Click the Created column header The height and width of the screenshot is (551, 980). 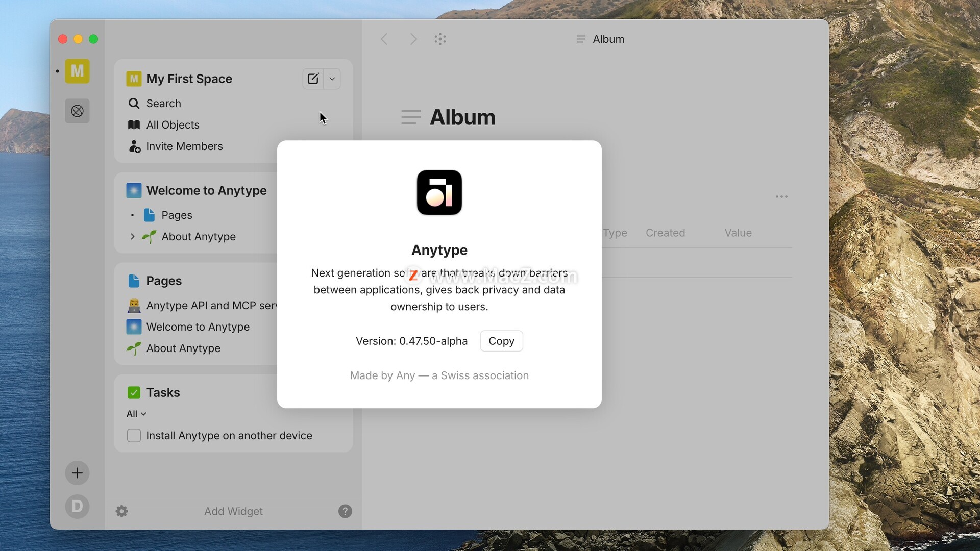pyautogui.click(x=665, y=233)
